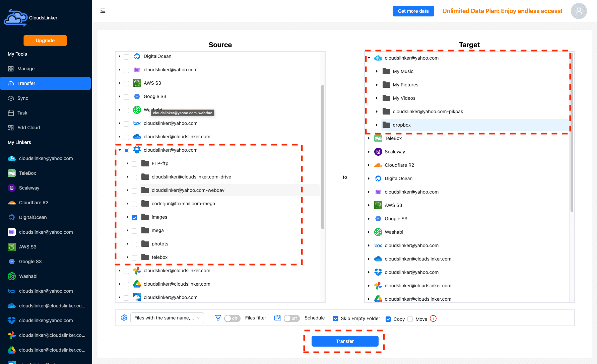Click the files filter funnel icon
The height and width of the screenshot is (364, 597).
[218, 318]
